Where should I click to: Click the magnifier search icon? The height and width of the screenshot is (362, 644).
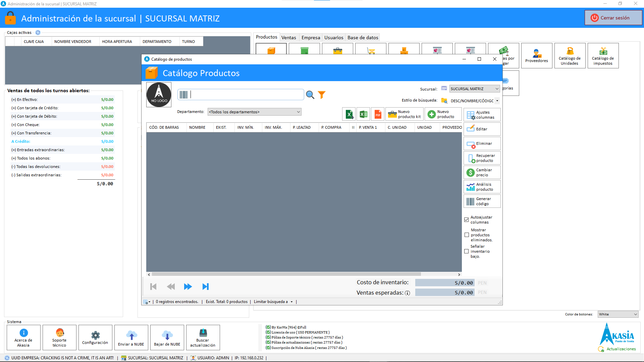point(310,95)
